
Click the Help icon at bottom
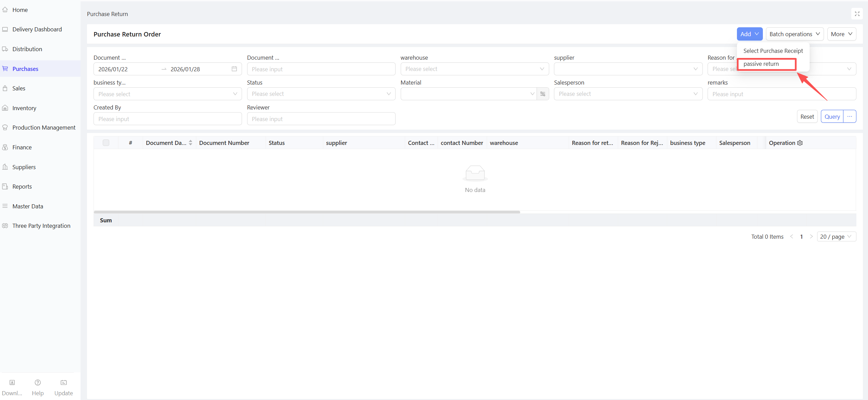(38, 383)
